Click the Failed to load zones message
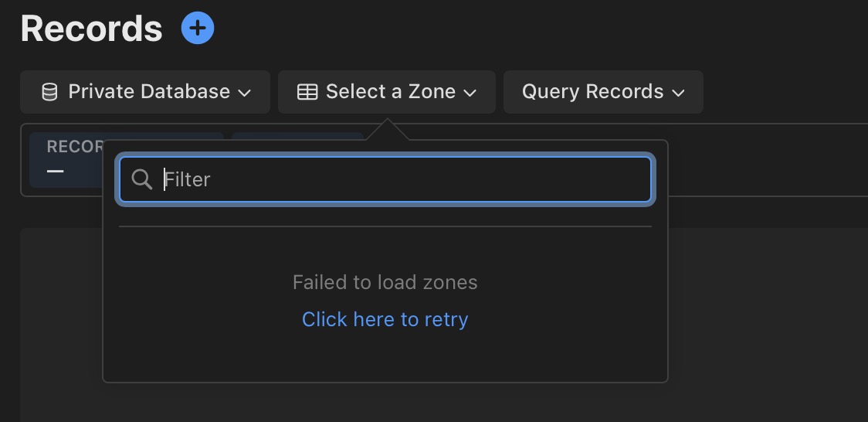This screenshot has width=868, height=422. (385, 282)
